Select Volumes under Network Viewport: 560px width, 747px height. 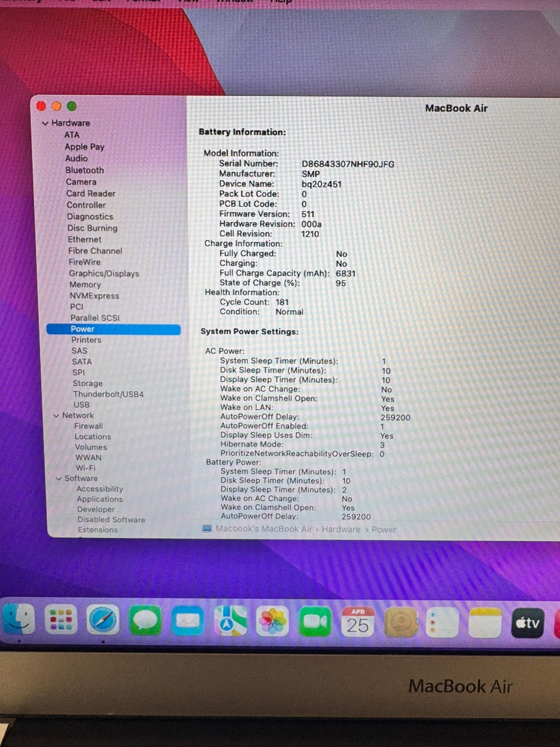point(91,447)
